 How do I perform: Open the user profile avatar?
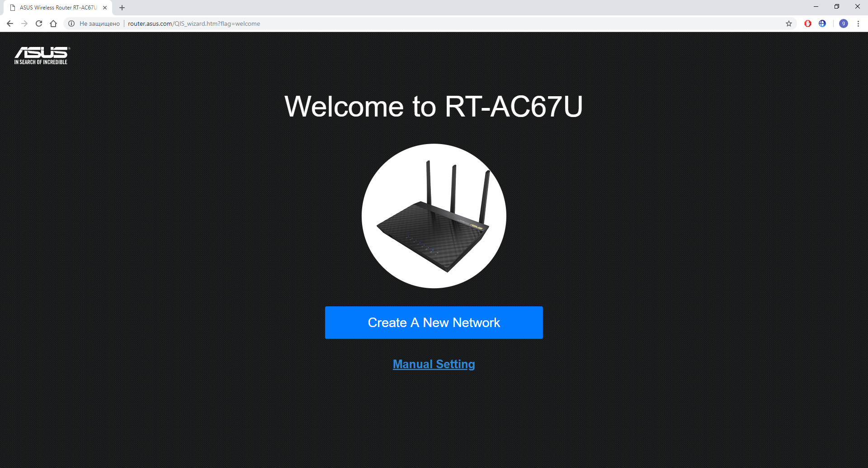click(x=844, y=23)
